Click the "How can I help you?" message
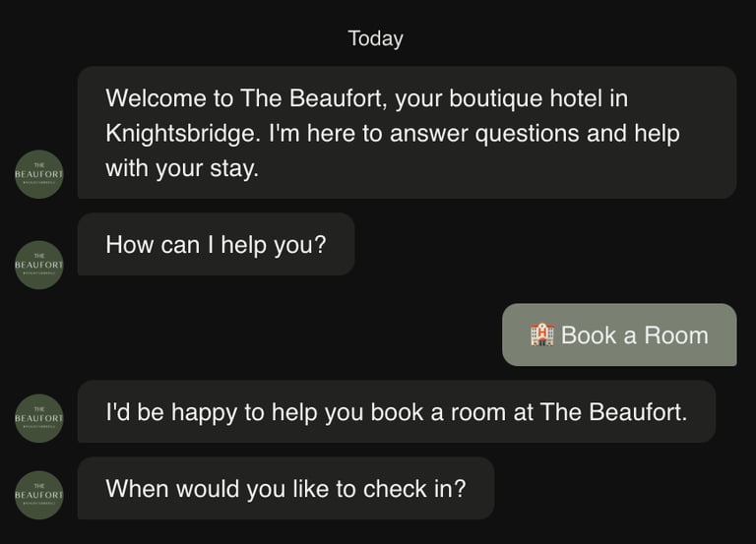 (x=216, y=244)
